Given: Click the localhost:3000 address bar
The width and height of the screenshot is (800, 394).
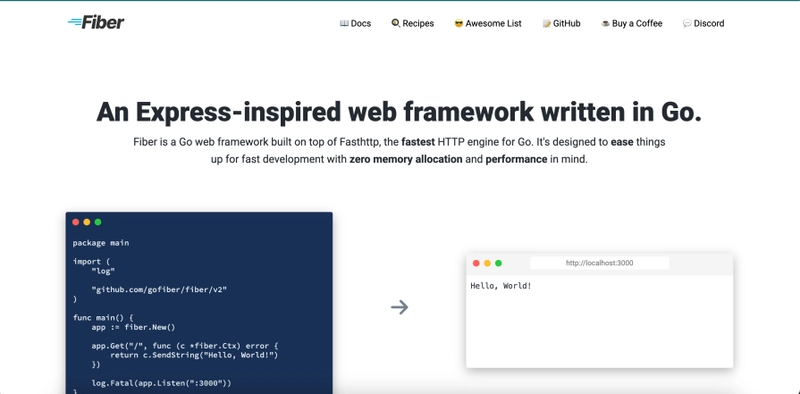Looking at the screenshot, I should [x=599, y=263].
